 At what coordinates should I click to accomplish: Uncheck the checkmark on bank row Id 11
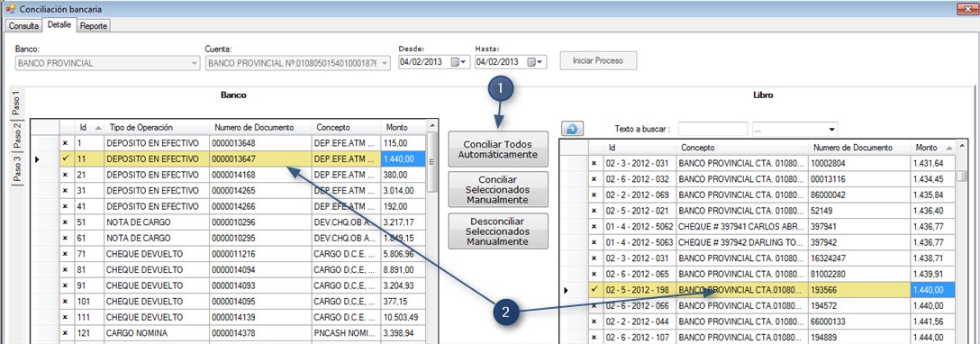65,159
